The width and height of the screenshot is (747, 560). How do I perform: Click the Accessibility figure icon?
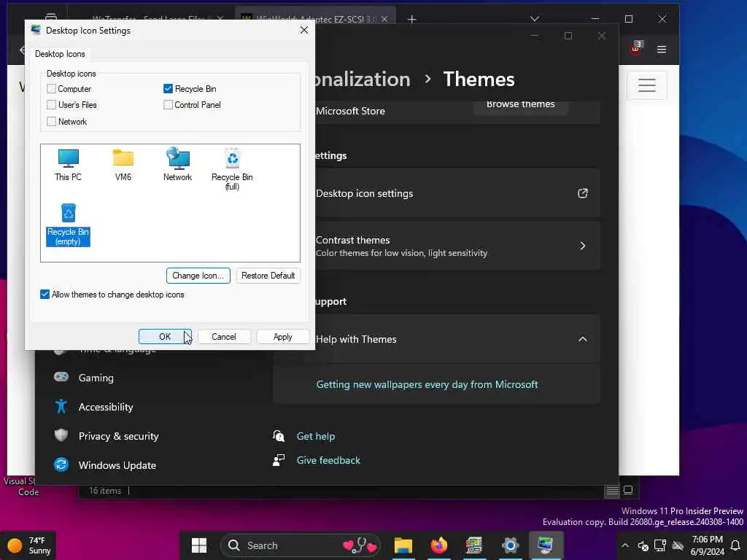point(61,406)
